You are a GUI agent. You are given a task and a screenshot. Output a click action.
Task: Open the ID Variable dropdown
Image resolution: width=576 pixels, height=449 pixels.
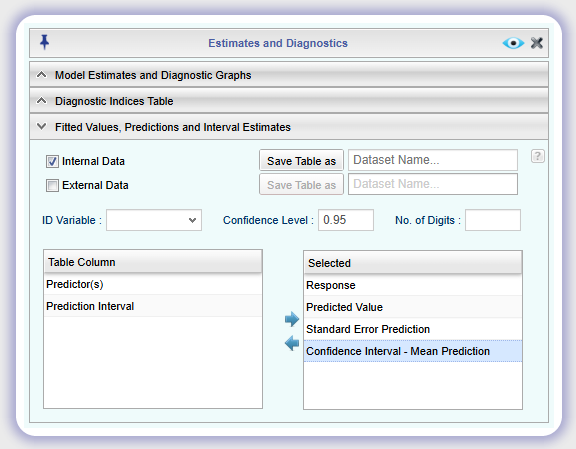[154, 220]
